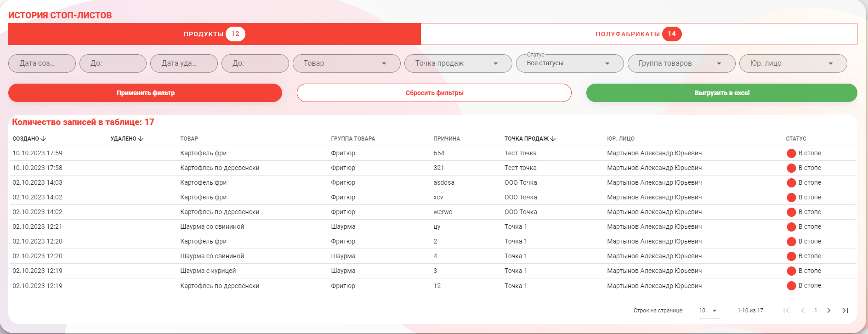
Task: Click the Дата удаления from-date field
Action: [x=184, y=63]
